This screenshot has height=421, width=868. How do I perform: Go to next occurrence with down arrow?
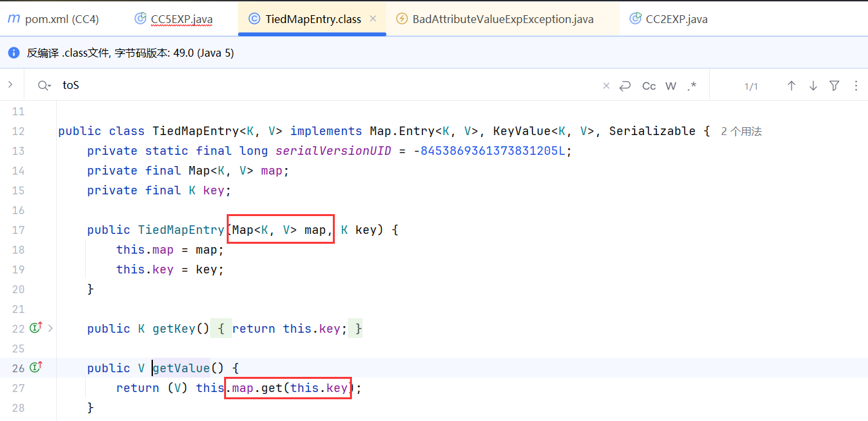(x=813, y=86)
